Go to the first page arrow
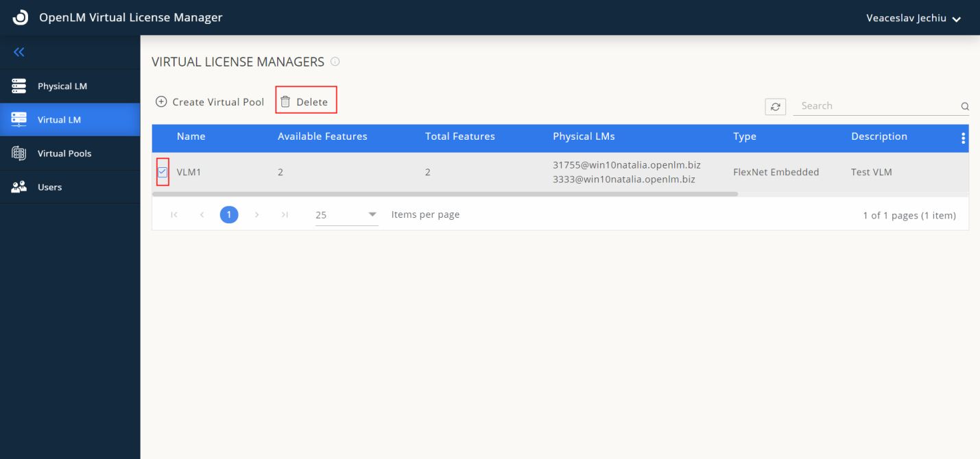The width and height of the screenshot is (980, 459). coord(174,215)
